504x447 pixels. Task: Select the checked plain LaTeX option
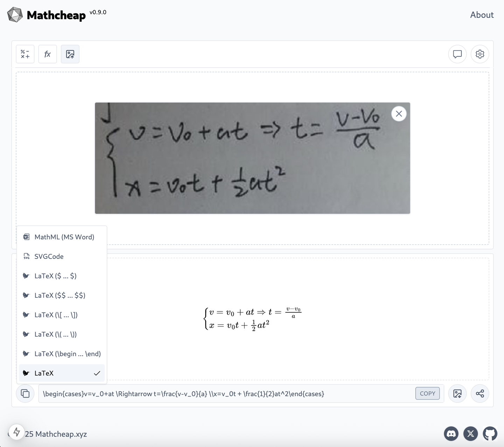coord(62,373)
